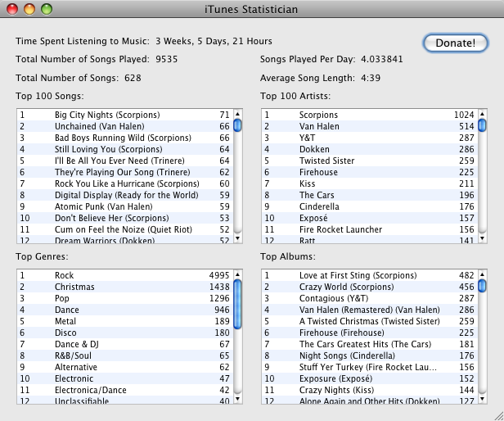Click the Top Genres scroll down arrow
Image resolution: width=504 pixels, height=421 pixels.
(x=237, y=399)
